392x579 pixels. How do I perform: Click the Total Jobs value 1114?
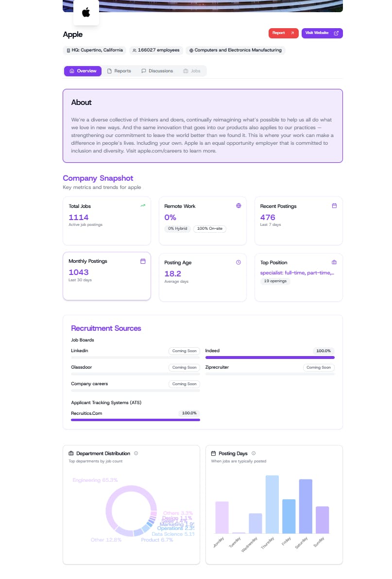pyautogui.click(x=79, y=218)
